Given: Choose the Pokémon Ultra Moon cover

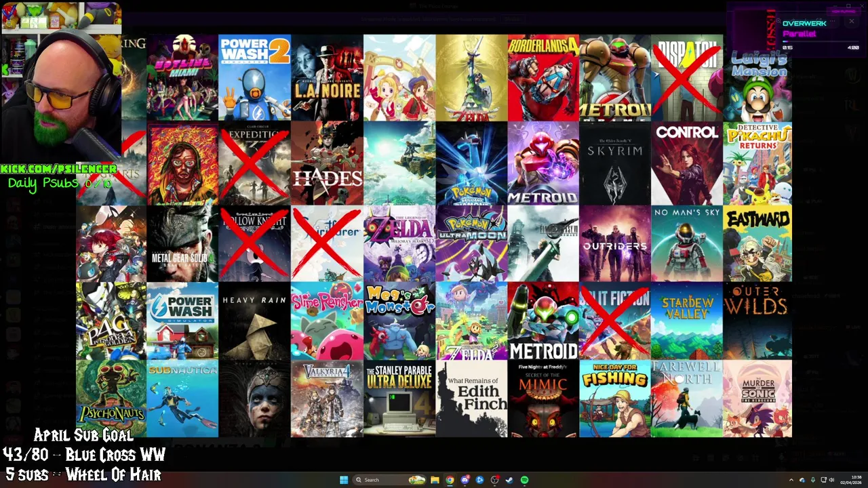Looking at the screenshot, I should [471, 243].
